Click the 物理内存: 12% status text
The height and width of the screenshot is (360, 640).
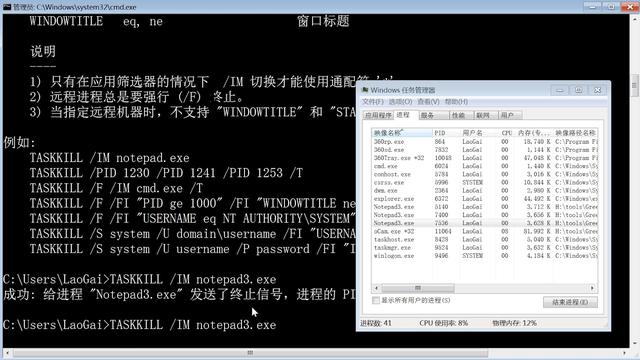pyautogui.click(x=514, y=323)
